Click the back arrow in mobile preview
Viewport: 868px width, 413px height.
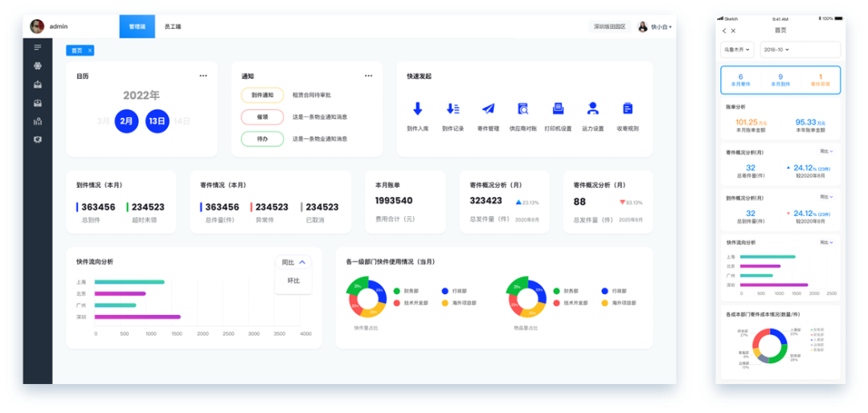click(x=725, y=31)
